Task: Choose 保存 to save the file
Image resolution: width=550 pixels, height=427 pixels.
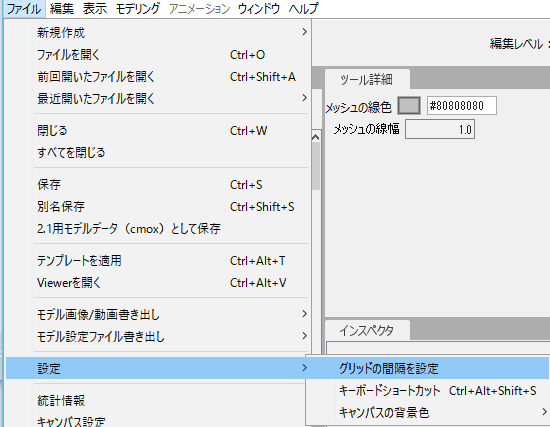Action: (157, 185)
